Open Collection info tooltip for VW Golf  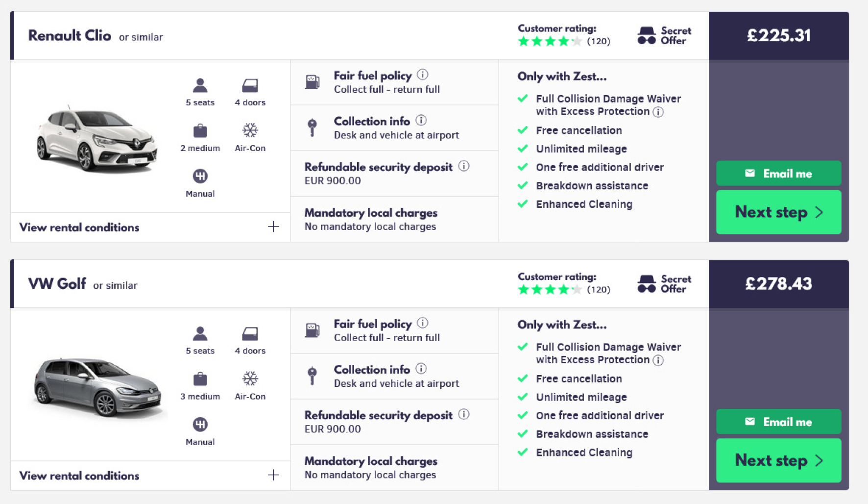(x=421, y=369)
